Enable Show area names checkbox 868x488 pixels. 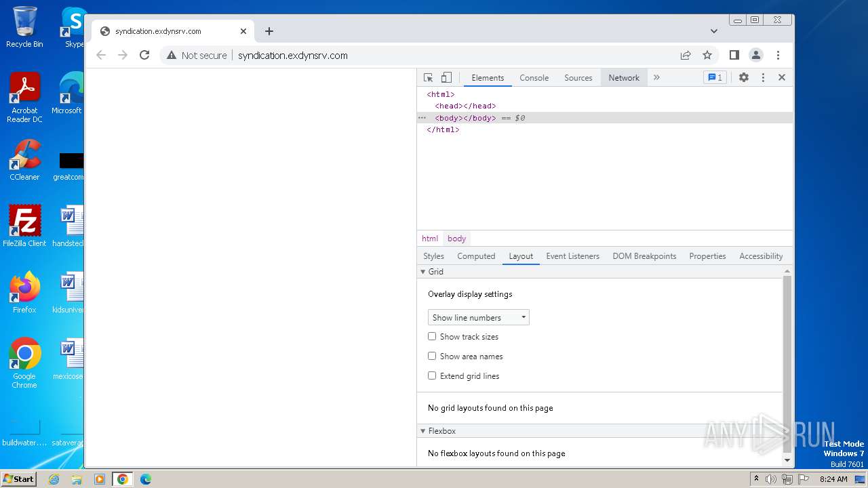click(432, 356)
